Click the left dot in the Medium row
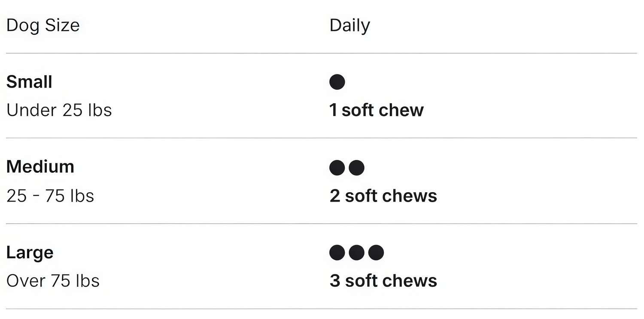 (x=337, y=168)
